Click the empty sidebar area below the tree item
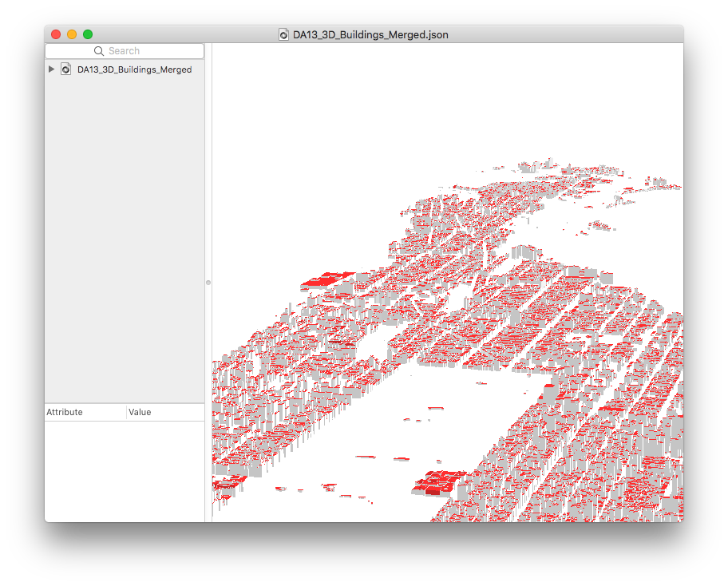This screenshot has height=586, width=728. click(x=124, y=240)
